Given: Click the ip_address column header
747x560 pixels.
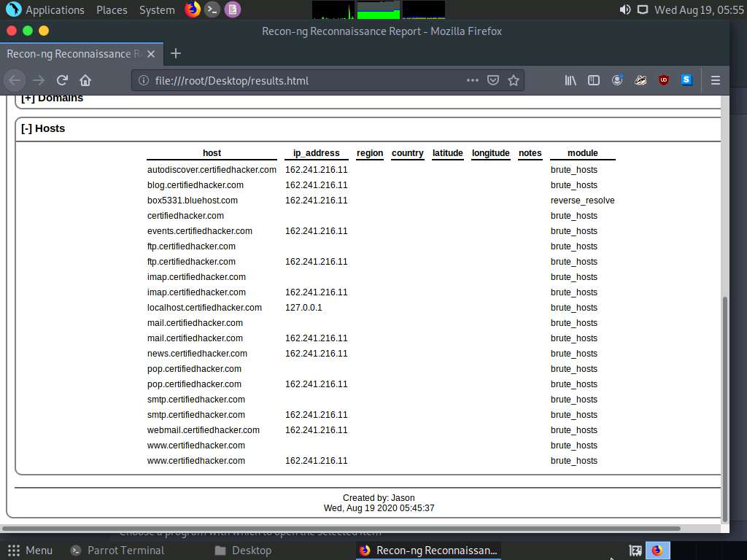Looking at the screenshot, I should coord(317,153).
